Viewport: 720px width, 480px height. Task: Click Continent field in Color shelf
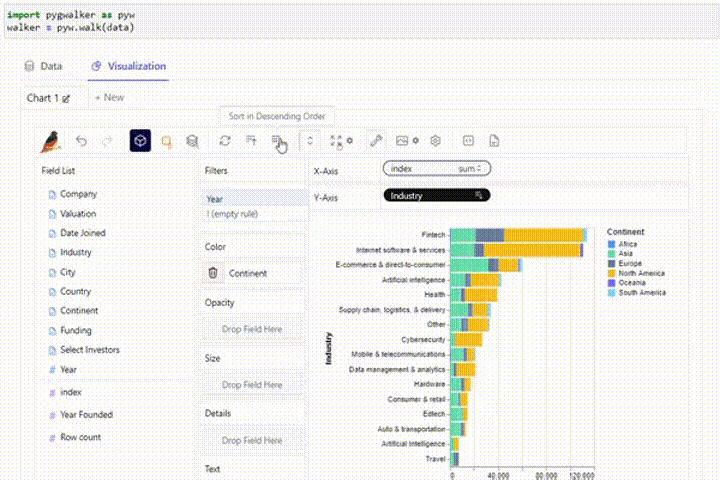click(x=248, y=273)
